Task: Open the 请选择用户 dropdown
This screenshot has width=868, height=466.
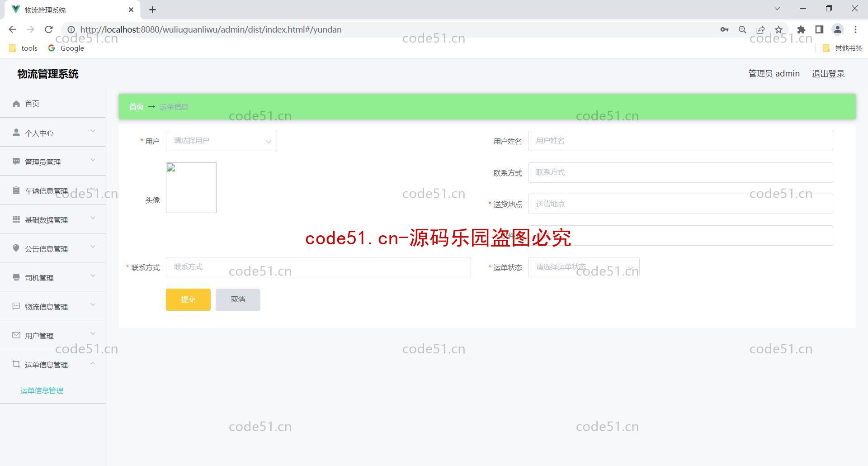Action: (221, 141)
